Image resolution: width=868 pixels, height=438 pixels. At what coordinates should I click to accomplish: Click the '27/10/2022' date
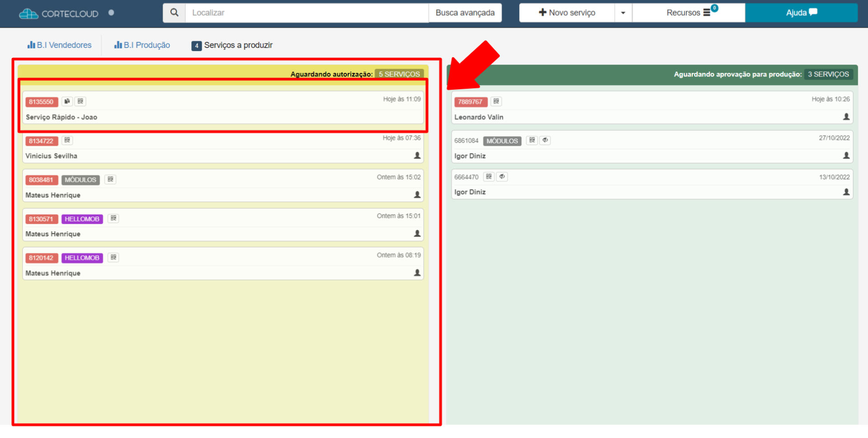[x=834, y=138]
